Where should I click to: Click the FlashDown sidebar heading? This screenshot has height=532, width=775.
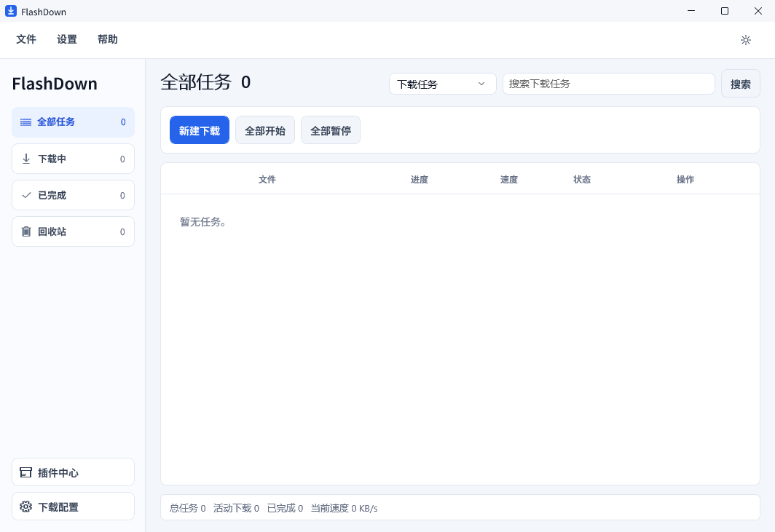coord(55,84)
